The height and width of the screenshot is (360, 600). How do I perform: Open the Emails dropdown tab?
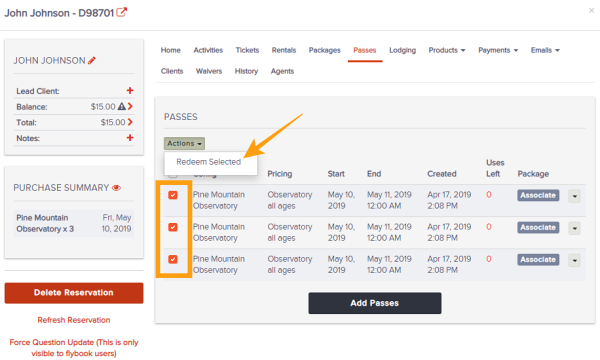tap(545, 50)
